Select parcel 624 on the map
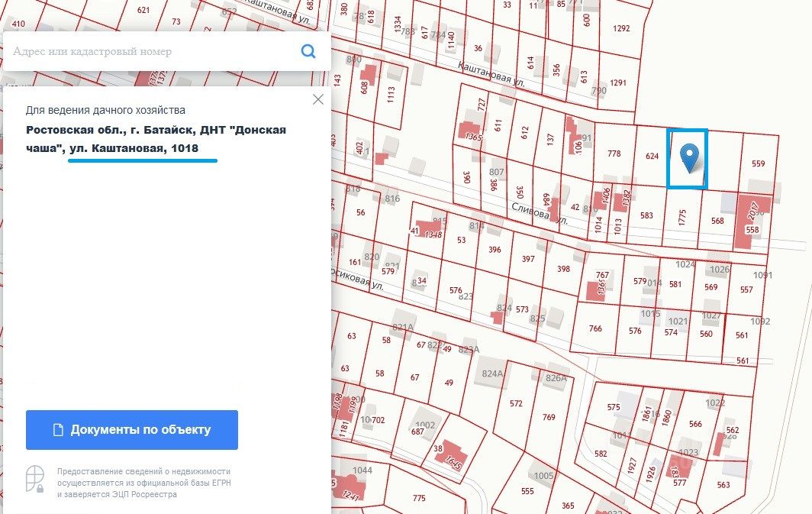 click(x=652, y=156)
